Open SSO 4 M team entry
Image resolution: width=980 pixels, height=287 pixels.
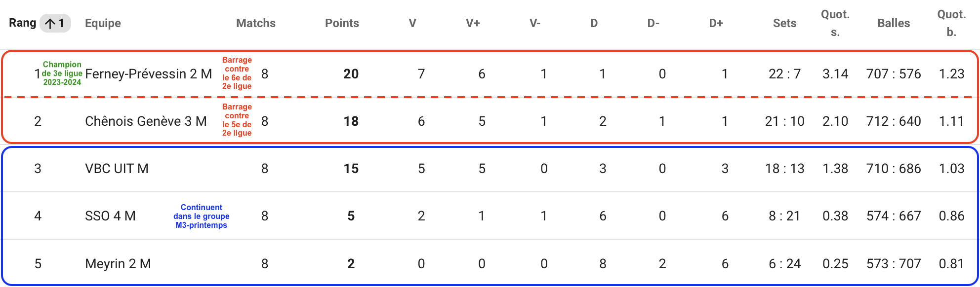110,216
